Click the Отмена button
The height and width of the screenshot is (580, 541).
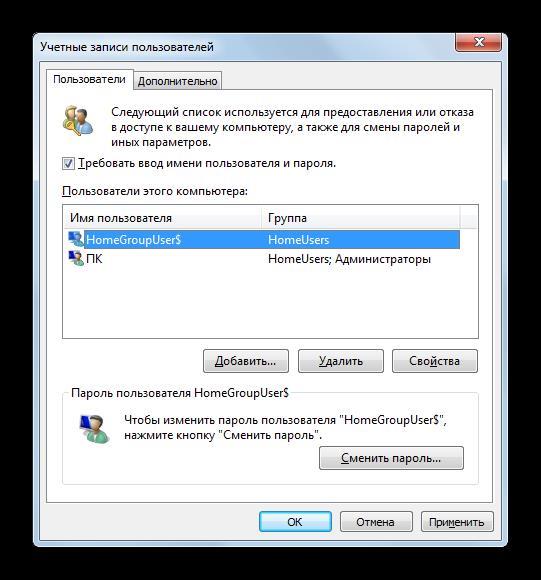coord(376,522)
